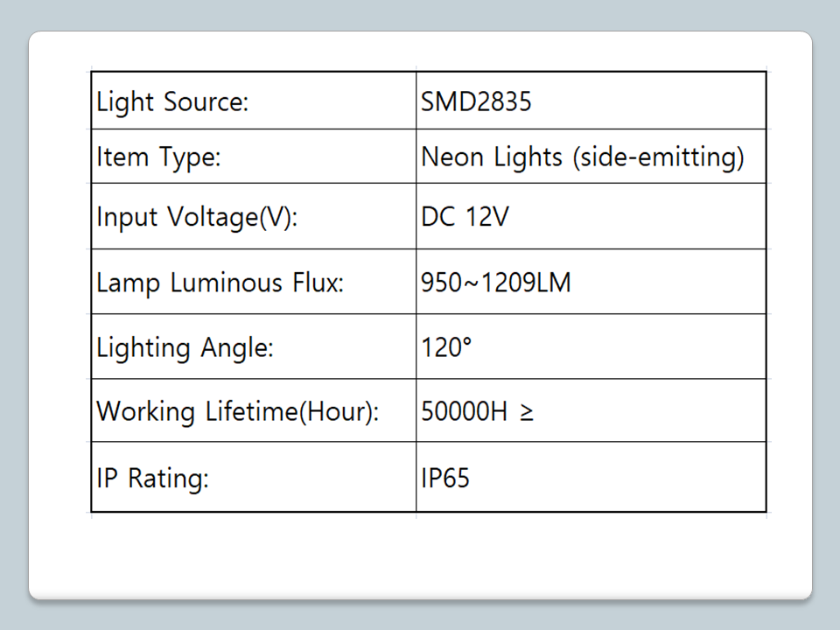The height and width of the screenshot is (630, 840).
Task: Click the gray background outside the white card
Action: click(420, 615)
